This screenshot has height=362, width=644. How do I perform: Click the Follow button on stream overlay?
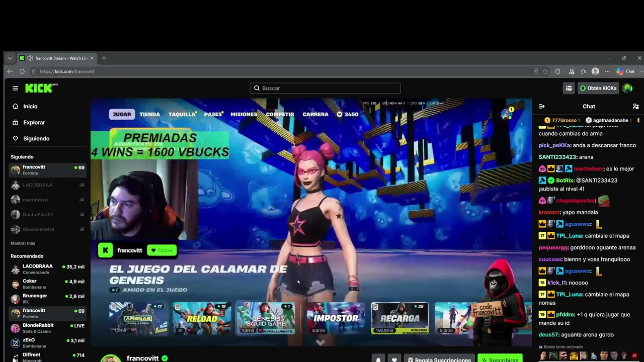pyautogui.click(x=162, y=250)
